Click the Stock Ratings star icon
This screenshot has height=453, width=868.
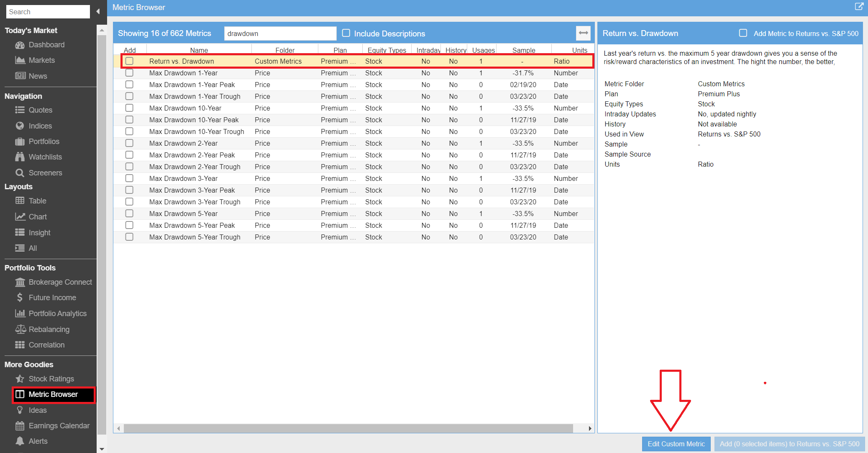pos(20,379)
